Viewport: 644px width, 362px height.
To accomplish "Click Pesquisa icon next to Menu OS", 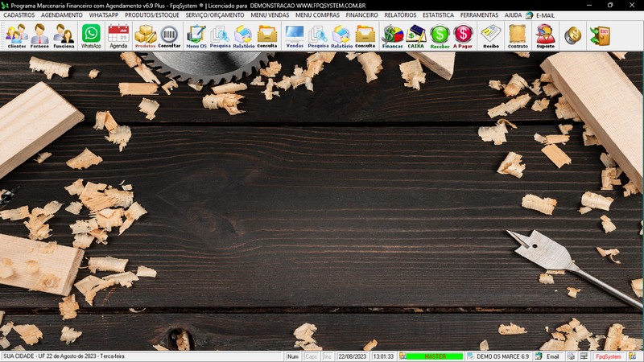I will tap(220, 36).
